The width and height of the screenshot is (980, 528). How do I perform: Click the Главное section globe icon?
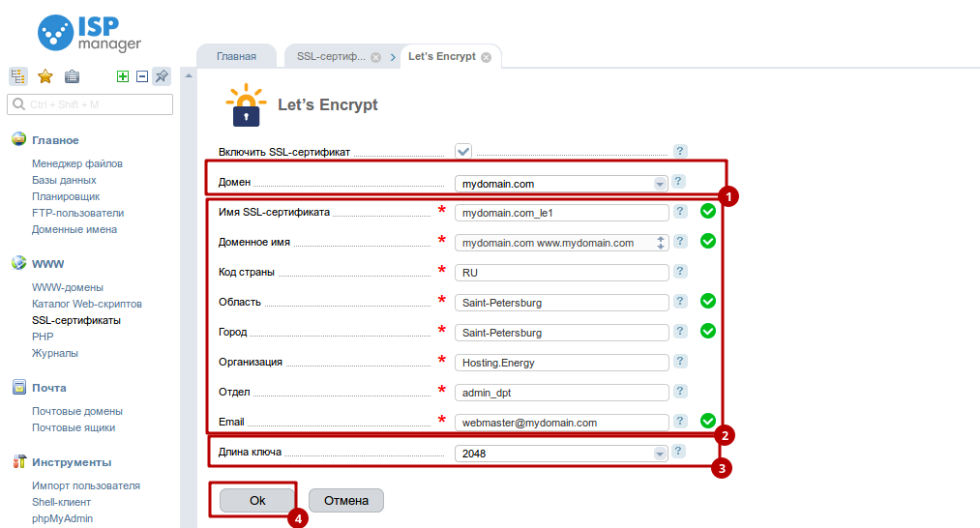tap(18, 139)
